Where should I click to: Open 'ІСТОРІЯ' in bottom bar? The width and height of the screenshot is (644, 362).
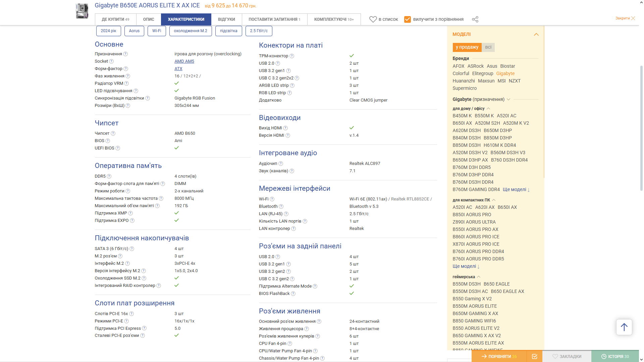pos(615,356)
